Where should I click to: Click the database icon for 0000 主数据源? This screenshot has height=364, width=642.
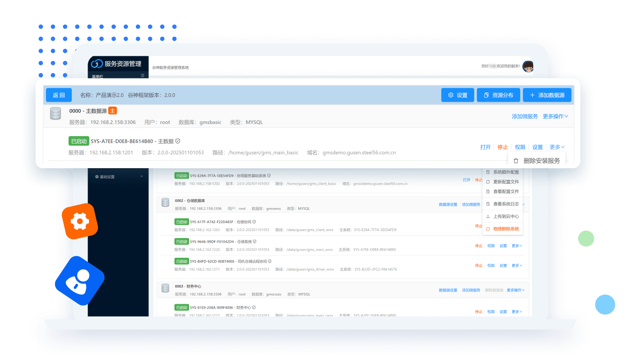pyautogui.click(x=56, y=114)
